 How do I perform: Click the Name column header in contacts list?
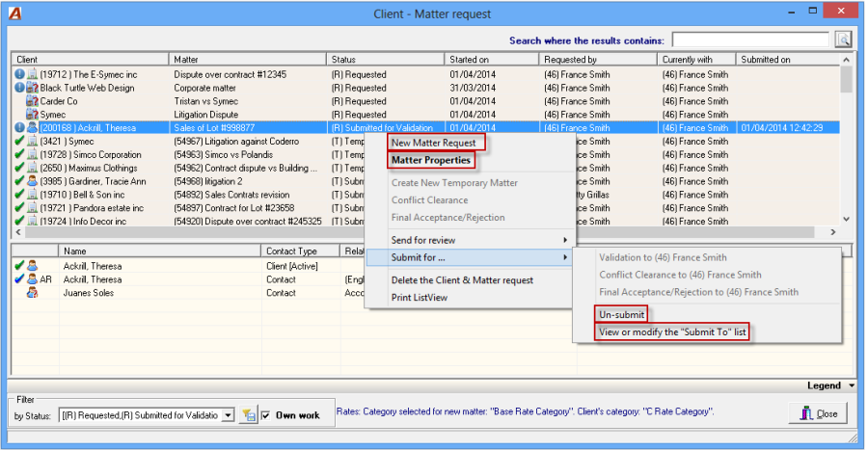[x=159, y=251]
